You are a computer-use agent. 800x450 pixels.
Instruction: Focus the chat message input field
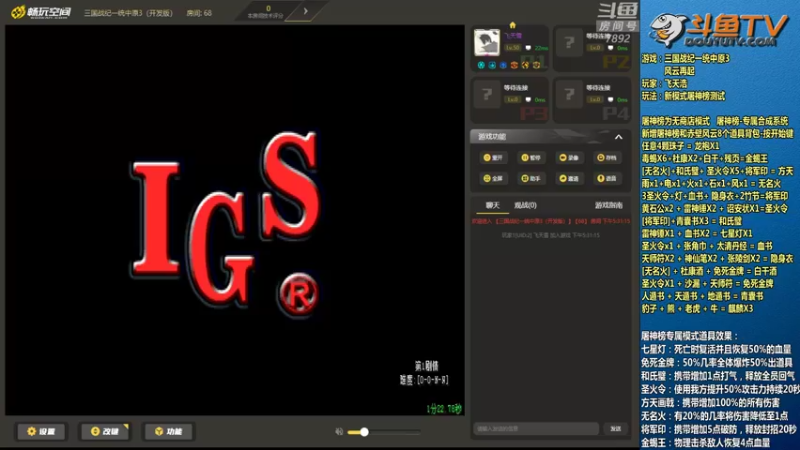(535, 429)
